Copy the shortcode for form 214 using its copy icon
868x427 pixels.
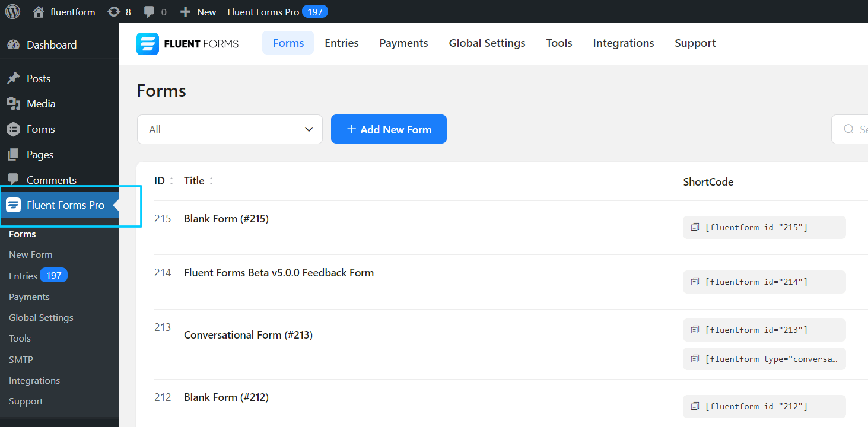pyautogui.click(x=695, y=282)
